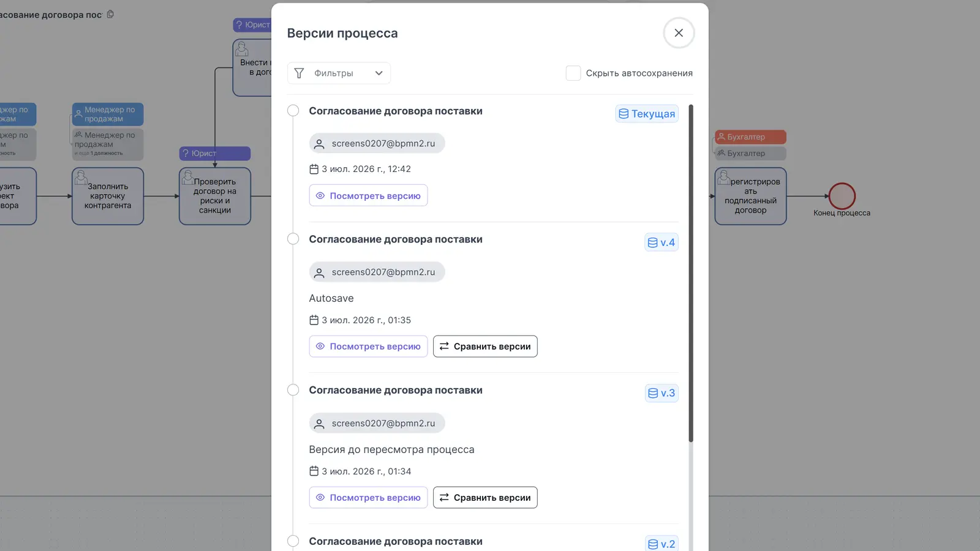This screenshot has height=551, width=980.
Task: Copy process name icon in diagram header
Action: pyautogui.click(x=110, y=14)
